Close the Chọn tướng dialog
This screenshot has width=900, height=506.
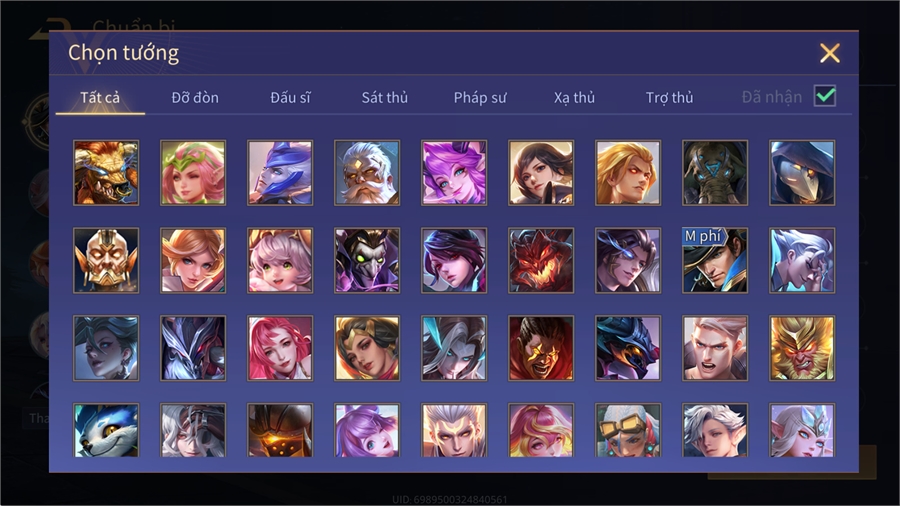pyautogui.click(x=829, y=53)
